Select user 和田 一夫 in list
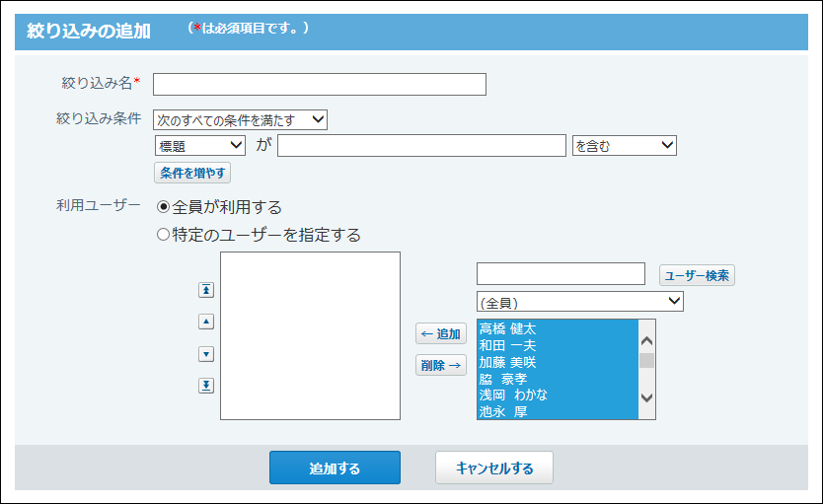 (558, 345)
